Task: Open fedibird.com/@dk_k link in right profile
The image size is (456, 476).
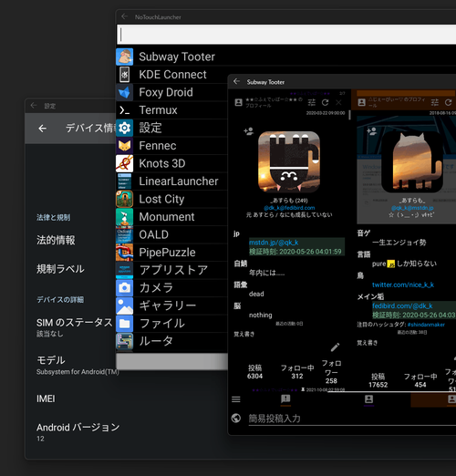Action: 402,305
